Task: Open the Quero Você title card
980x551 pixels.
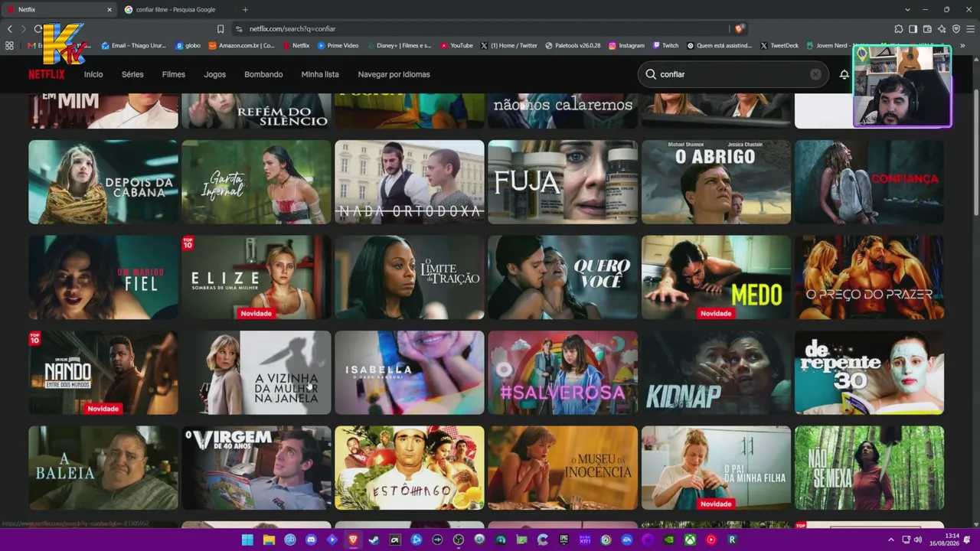Action: pos(563,277)
